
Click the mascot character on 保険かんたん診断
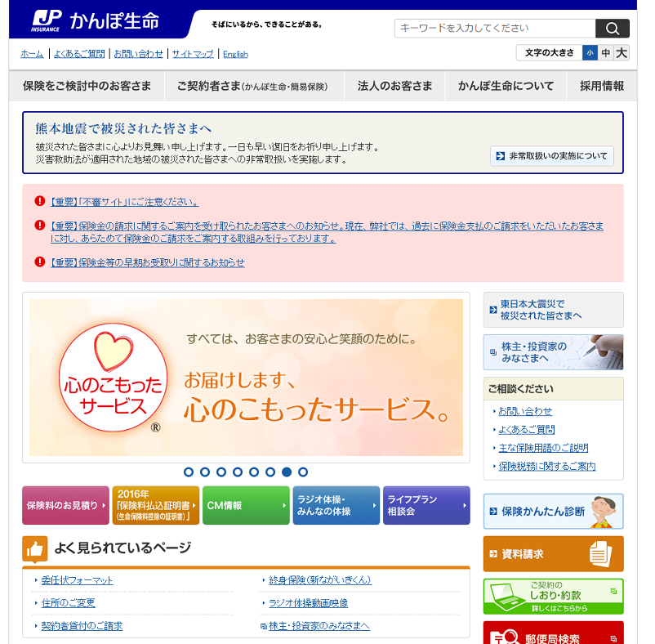[x=604, y=512]
